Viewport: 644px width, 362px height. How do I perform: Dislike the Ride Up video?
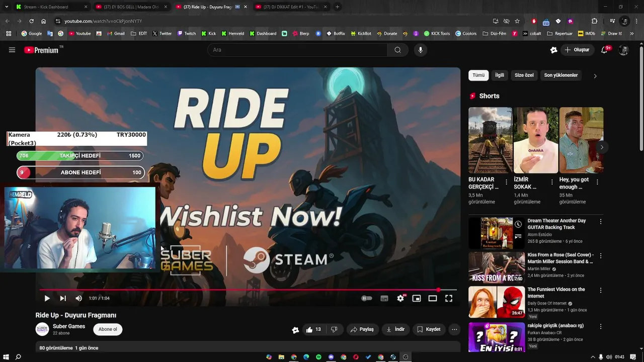(x=334, y=329)
